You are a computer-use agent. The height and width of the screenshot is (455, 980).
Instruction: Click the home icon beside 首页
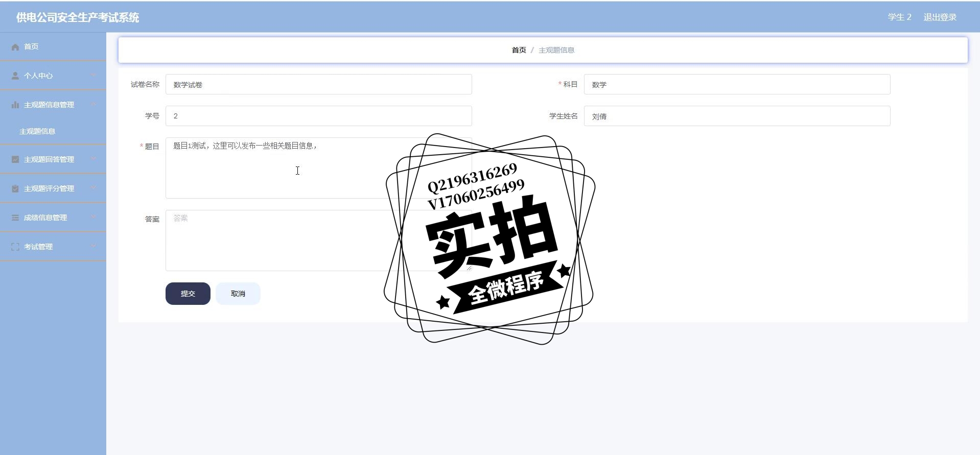point(15,47)
